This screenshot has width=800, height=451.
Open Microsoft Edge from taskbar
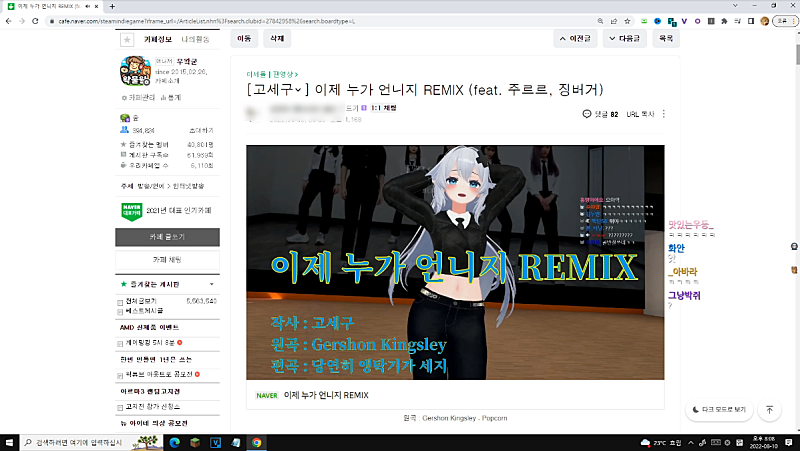click(174, 442)
